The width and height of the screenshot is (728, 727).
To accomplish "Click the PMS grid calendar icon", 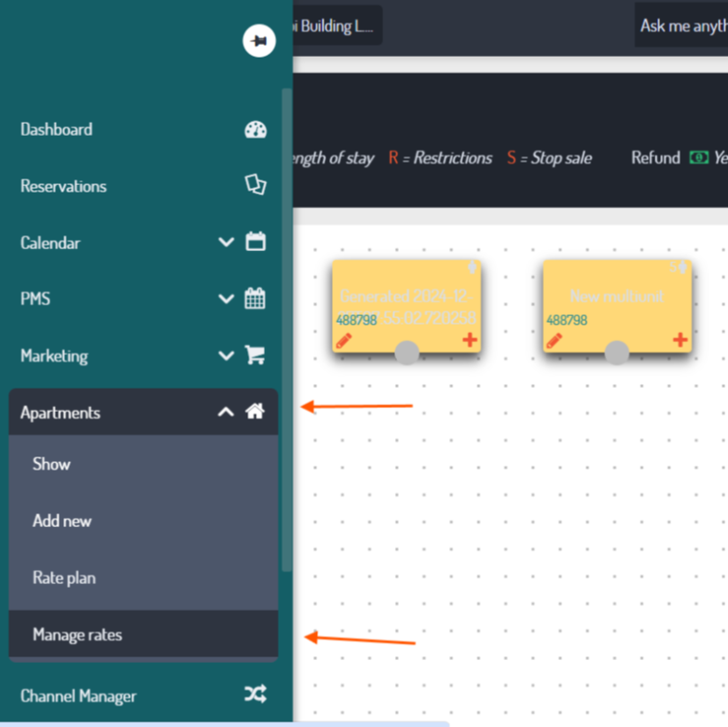I will pos(255,298).
